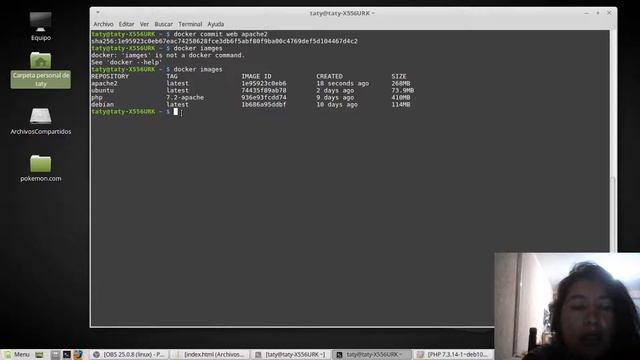Click the REPOSITORY column header
This screenshot has width=640, height=360.
(x=110, y=76)
